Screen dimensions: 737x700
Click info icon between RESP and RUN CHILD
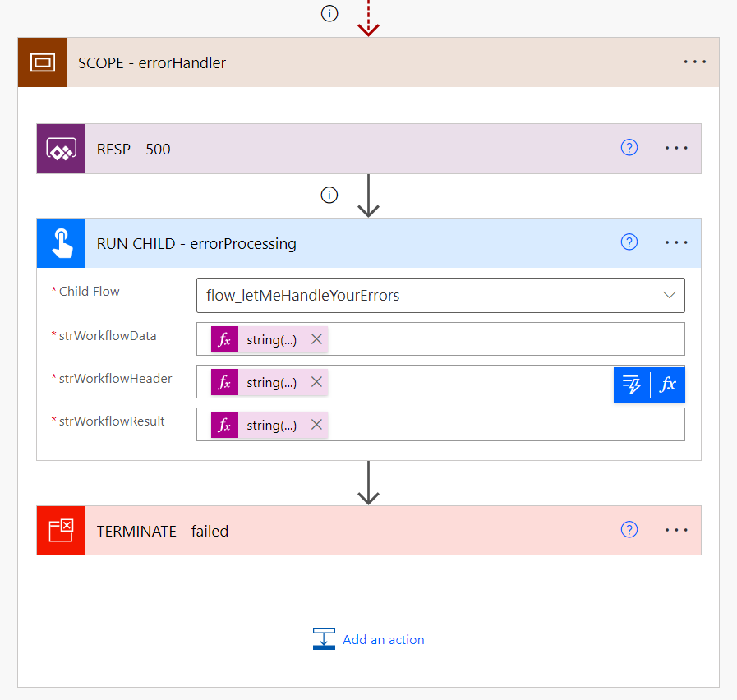coord(329,195)
